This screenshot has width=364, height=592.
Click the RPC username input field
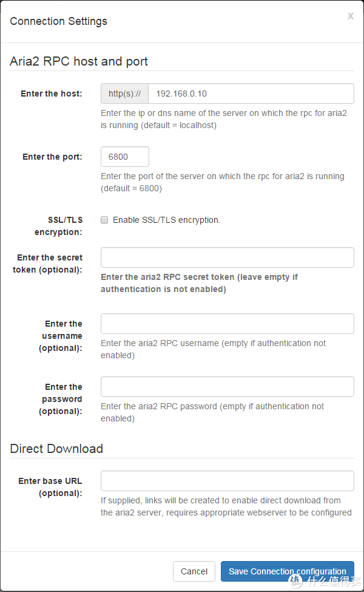(227, 324)
